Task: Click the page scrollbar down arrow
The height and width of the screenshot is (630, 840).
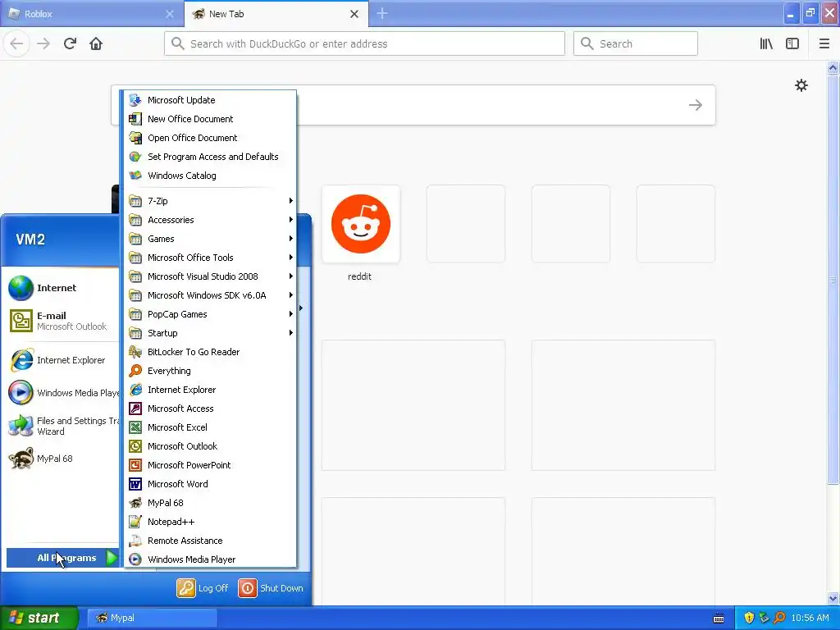Action: point(833,598)
